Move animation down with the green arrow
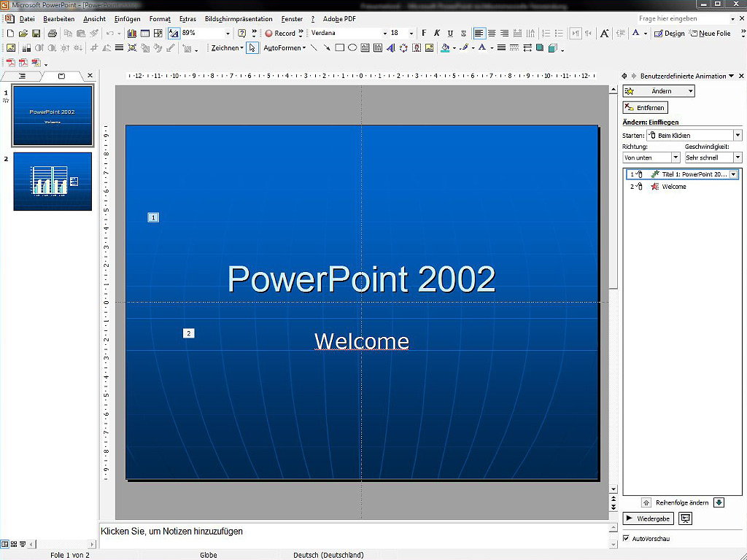This screenshot has height=560, width=747. click(719, 502)
